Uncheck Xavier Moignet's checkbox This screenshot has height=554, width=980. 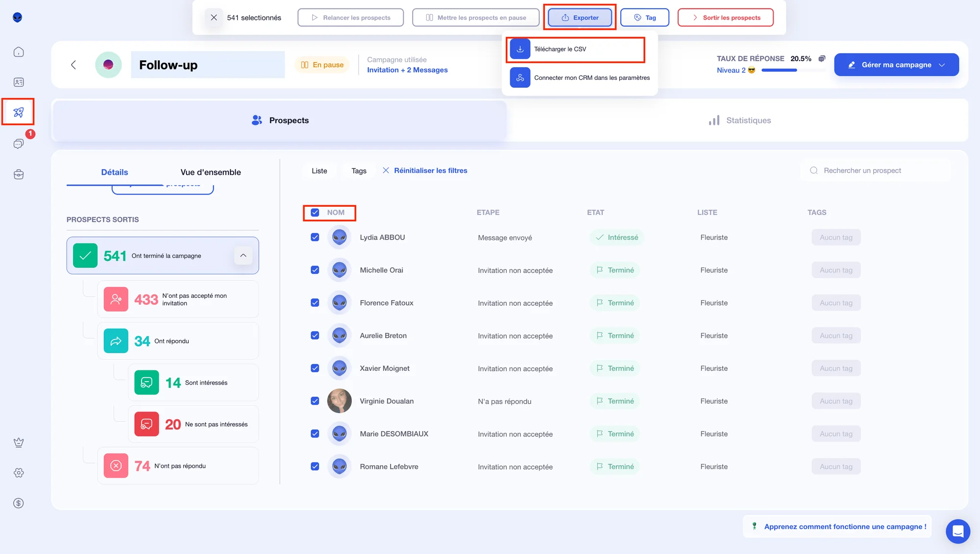pos(315,368)
